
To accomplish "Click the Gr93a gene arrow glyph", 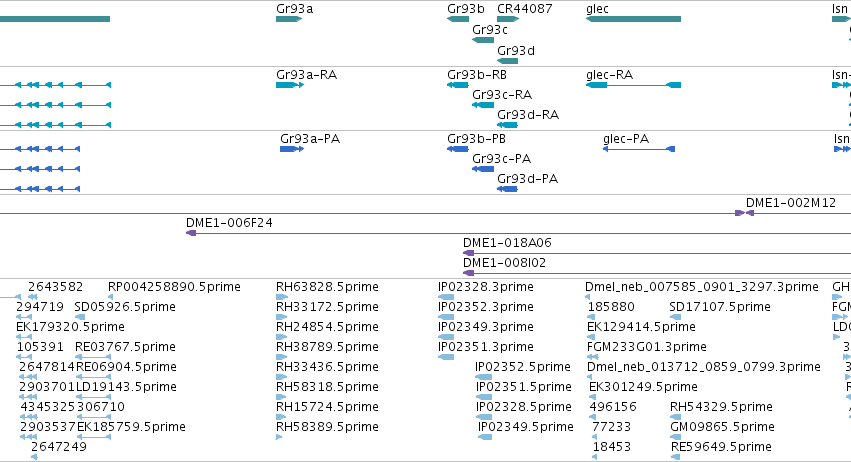I will [289, 19].
